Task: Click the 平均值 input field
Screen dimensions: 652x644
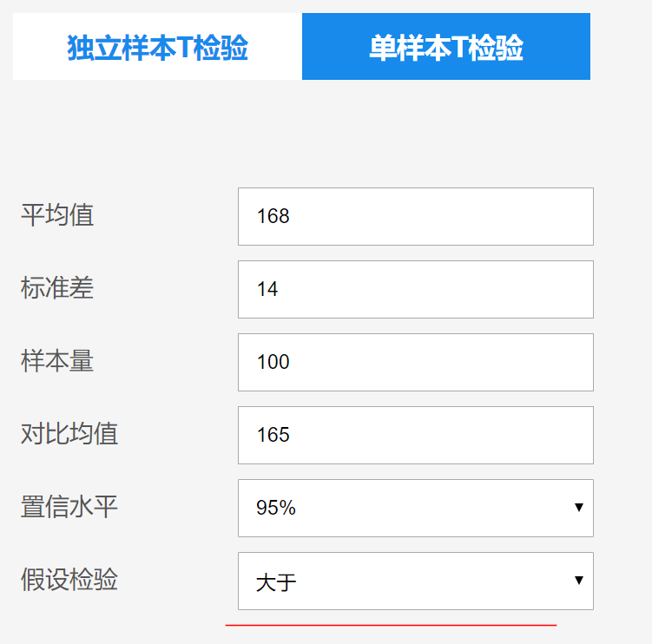Action: point(415,216)
